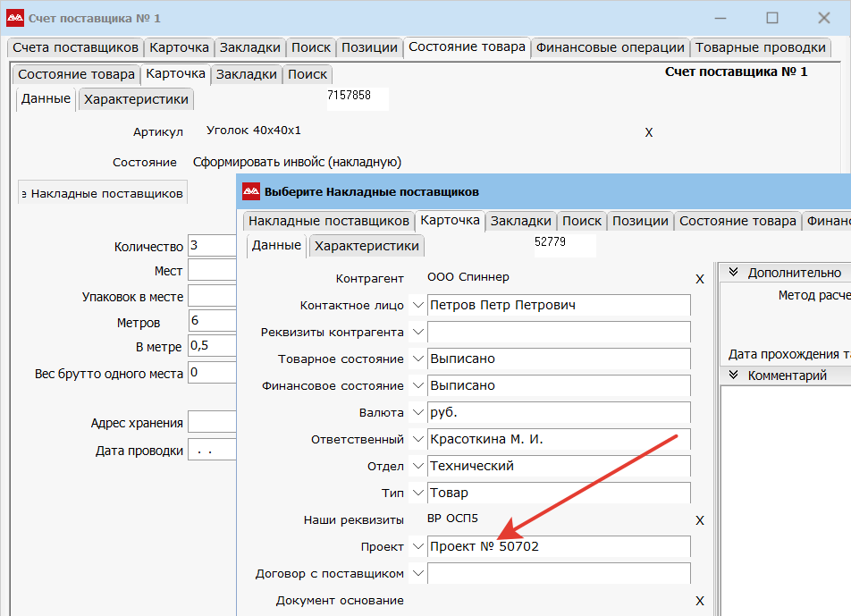This screenshot has height=616, width=851.
Task: Click the Договор с поставщиком input field
Action: point(558,574)
